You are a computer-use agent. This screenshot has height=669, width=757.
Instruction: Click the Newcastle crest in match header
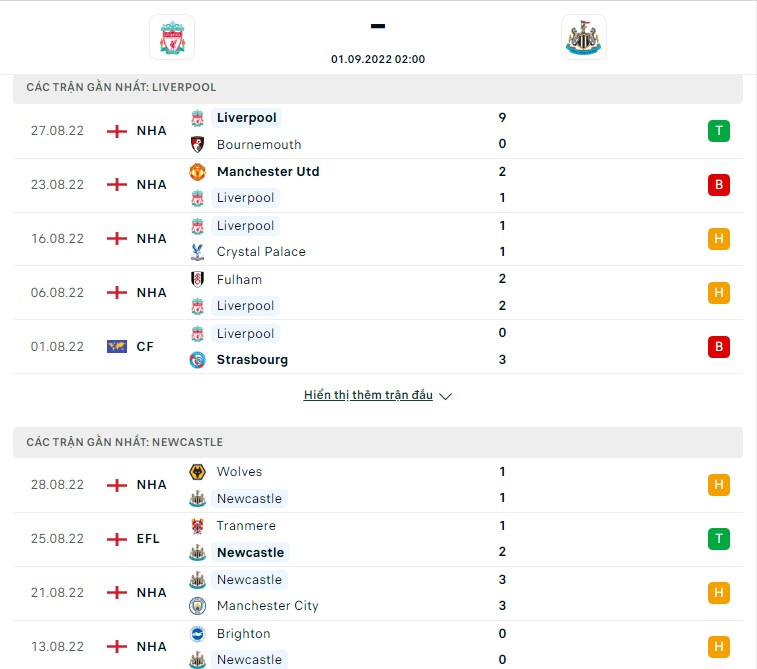point(584,37)
